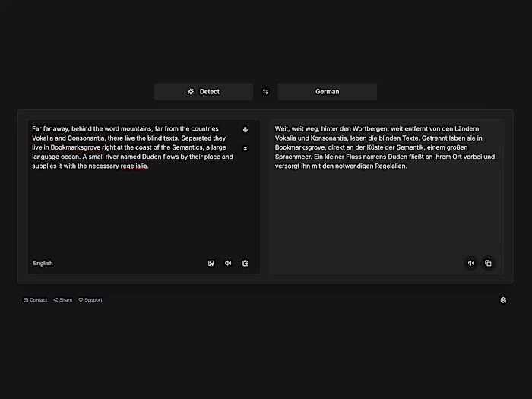Copy the German translation to the clipboard
This screenshot has height=399, width=532.
click(488, 263)
